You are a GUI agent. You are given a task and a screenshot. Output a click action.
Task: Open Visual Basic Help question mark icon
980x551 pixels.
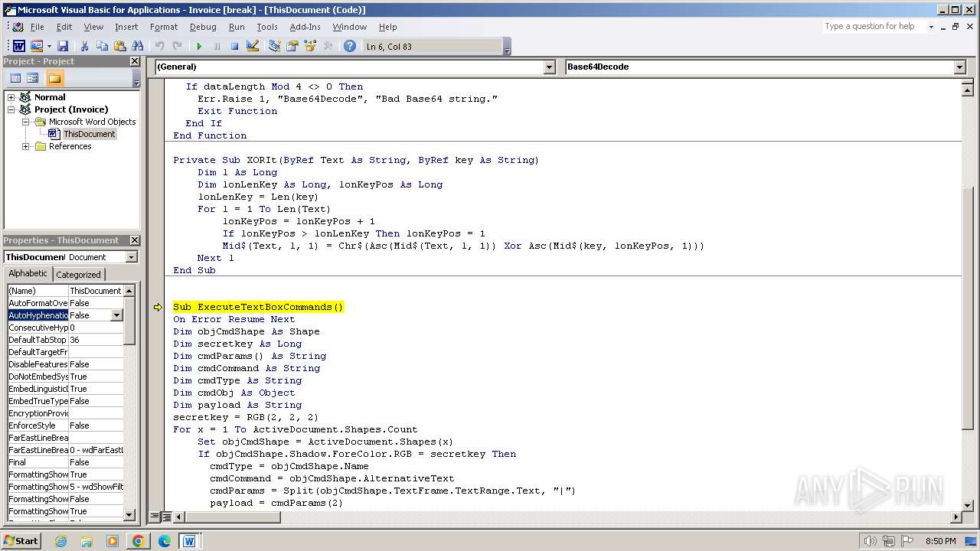coord(350,47)
